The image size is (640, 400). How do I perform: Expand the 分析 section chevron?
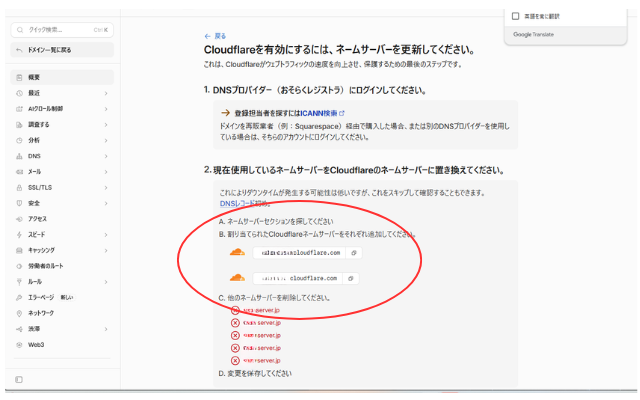pyautogui.click(x=106, y=140)
